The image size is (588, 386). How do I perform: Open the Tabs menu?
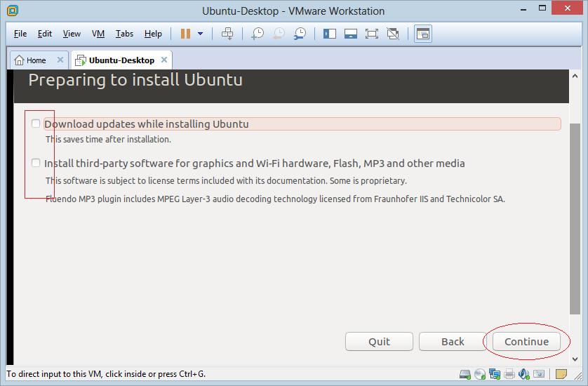click(124, 34)
